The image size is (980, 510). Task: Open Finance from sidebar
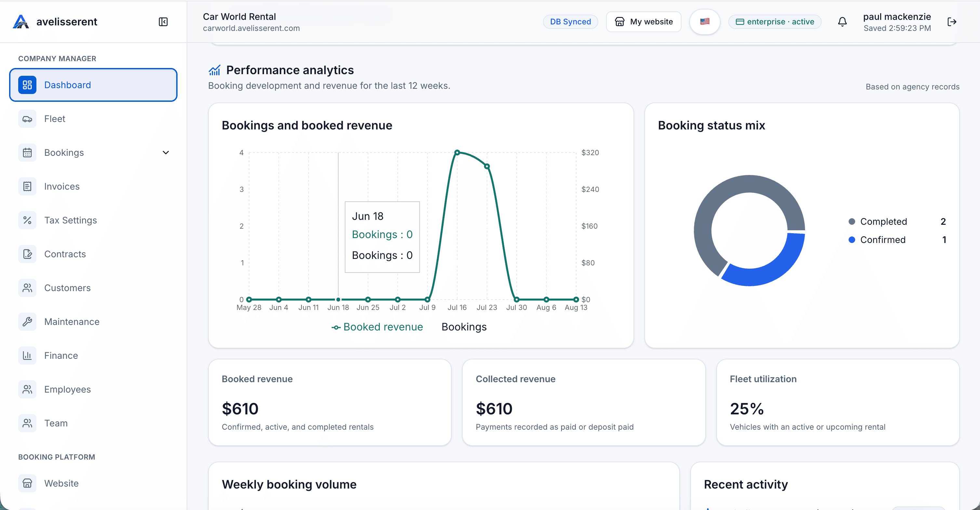[93, 356]
